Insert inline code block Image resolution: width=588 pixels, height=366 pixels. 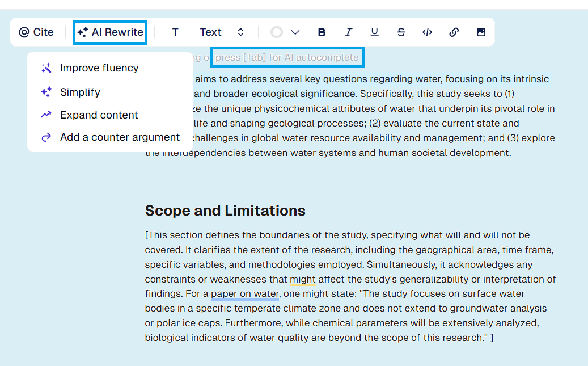pyautogui.click(x=428, y=32)
